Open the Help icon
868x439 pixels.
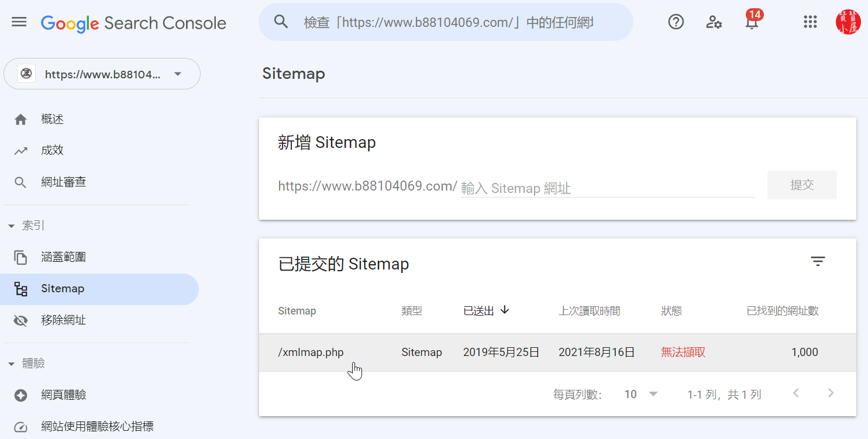pos(676,22)
